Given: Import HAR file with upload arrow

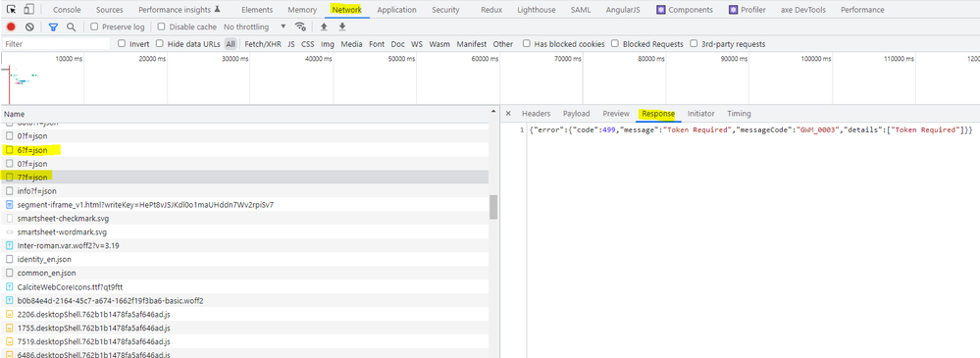Looking at the screenshot, I should [x=324, y=26].
